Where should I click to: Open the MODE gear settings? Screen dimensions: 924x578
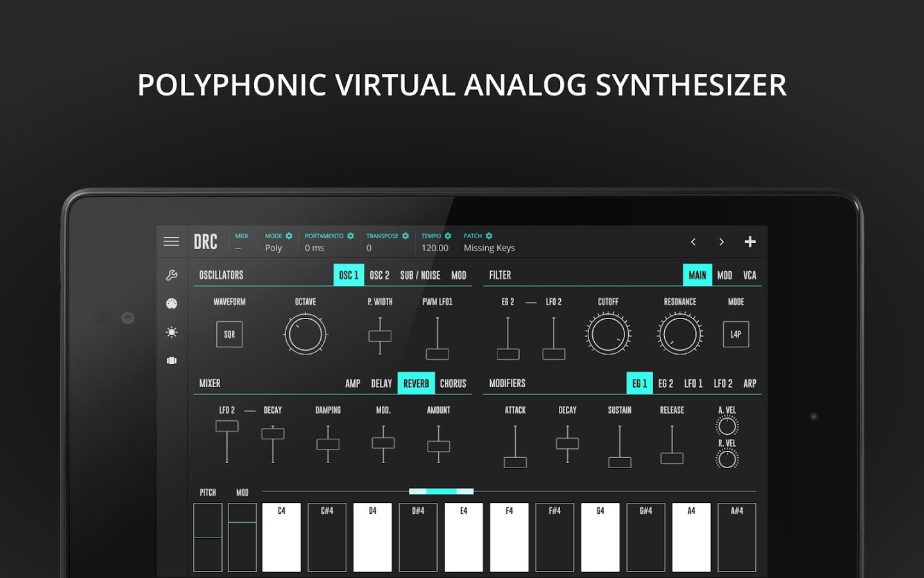(289, 236)
